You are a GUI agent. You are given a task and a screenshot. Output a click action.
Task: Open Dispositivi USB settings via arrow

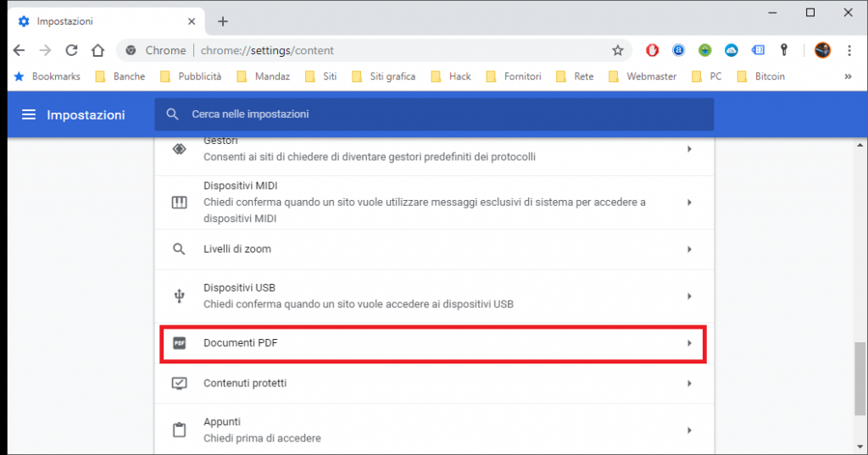tap(689, 296)
